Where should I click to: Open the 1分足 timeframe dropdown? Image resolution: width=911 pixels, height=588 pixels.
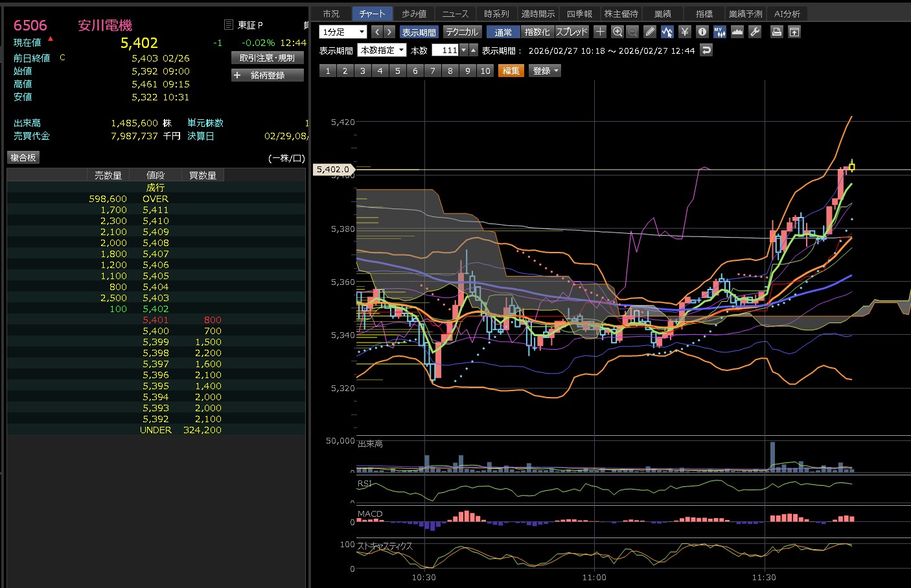coord(343,32)
